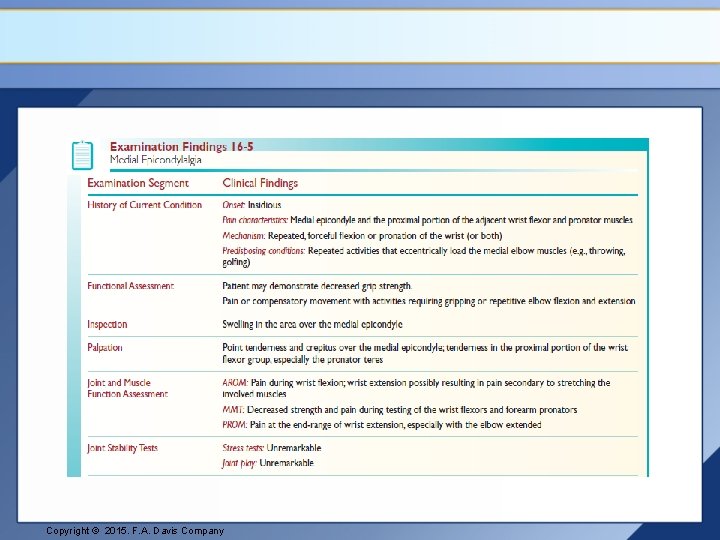Click the 'Clinical Findings' column header
Screen dimensions: 720x540
pyautogui.click(x=260, y=183)
